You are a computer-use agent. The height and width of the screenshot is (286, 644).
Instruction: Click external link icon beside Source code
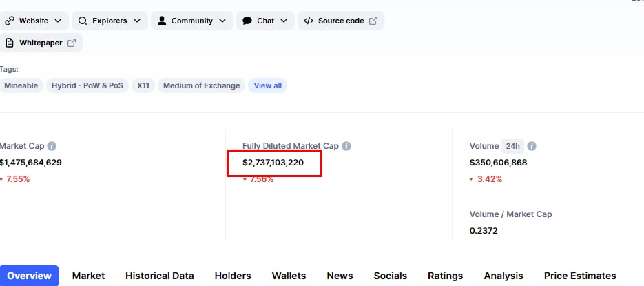click(373, 21)
